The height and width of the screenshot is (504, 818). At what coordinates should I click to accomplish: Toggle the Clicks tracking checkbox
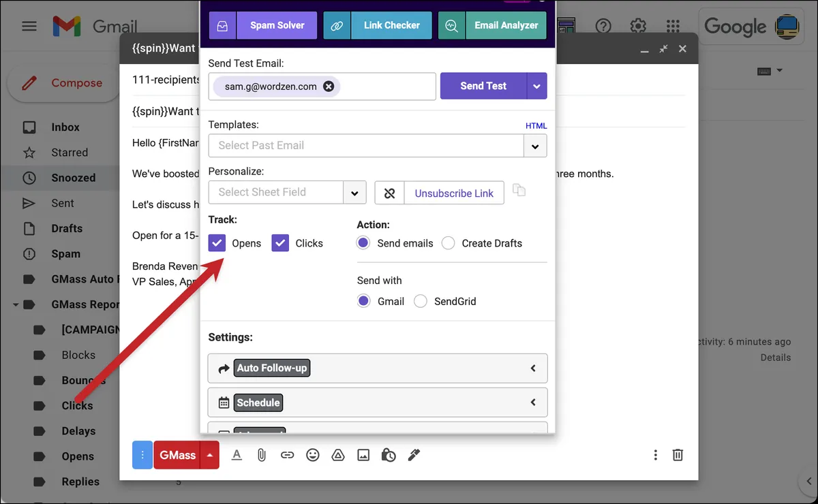coord(280,243)
